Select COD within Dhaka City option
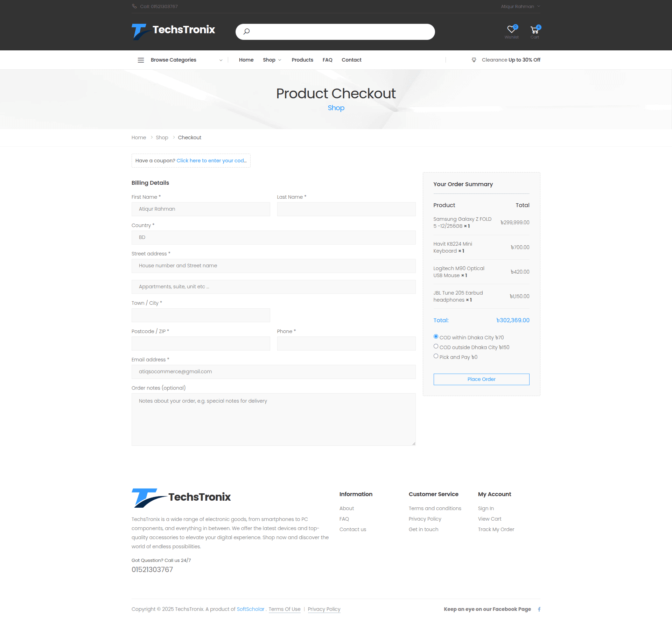This screenshot has height=620, width=672. point(436,337)
